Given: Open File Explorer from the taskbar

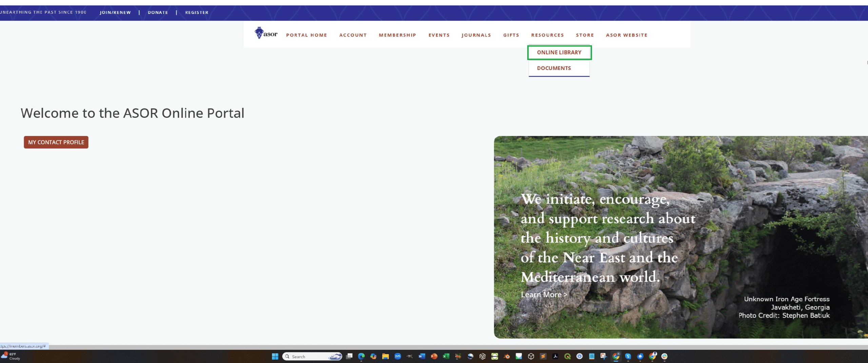Looking at the screenshot, I should tap(386, 356).
